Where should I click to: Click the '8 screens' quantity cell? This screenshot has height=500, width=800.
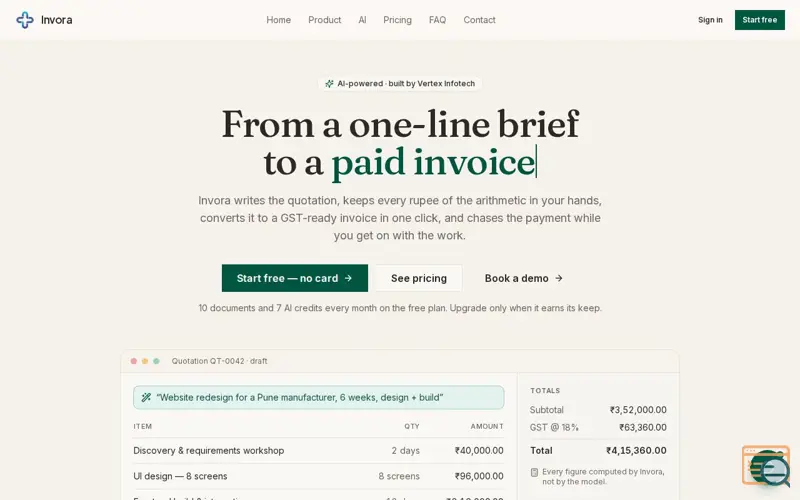399,476
